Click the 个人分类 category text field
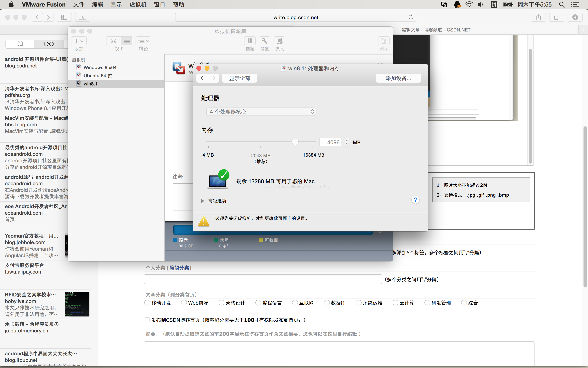 (263, 279)
